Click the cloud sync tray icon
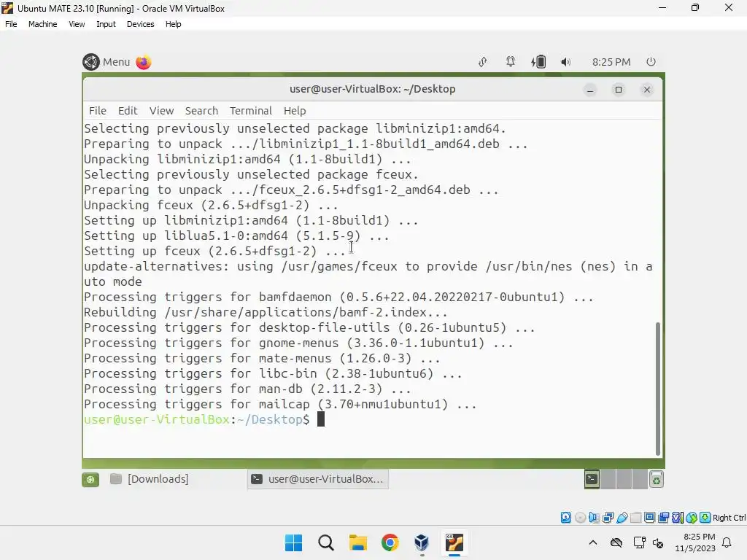The width and height of the screenshot is (747, 560). pyautogui.click(x=616, y=542)
